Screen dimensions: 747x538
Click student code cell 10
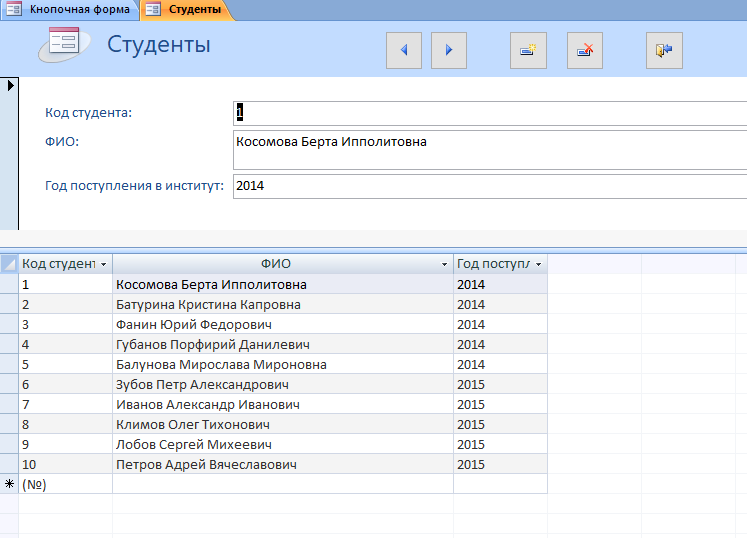(x=65, y=465)
